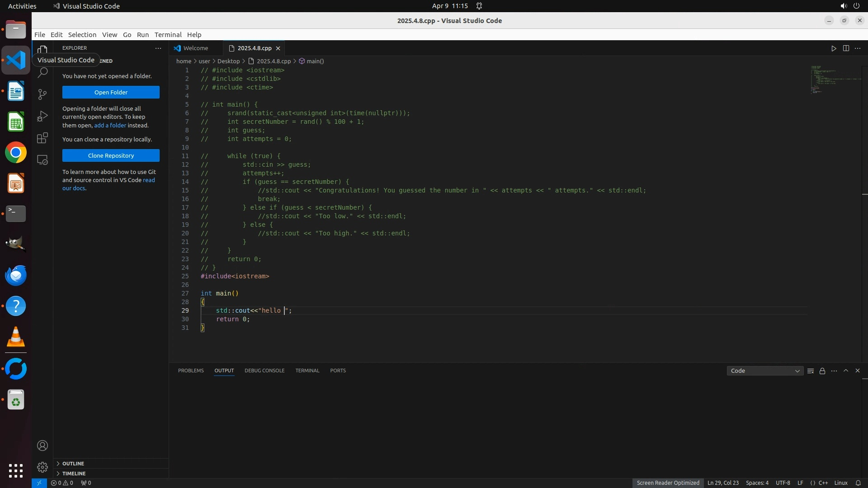Open the Code output channel dropdown
Image resolution: width=868 pixels, height=488 pixels.
click(765, 371)
